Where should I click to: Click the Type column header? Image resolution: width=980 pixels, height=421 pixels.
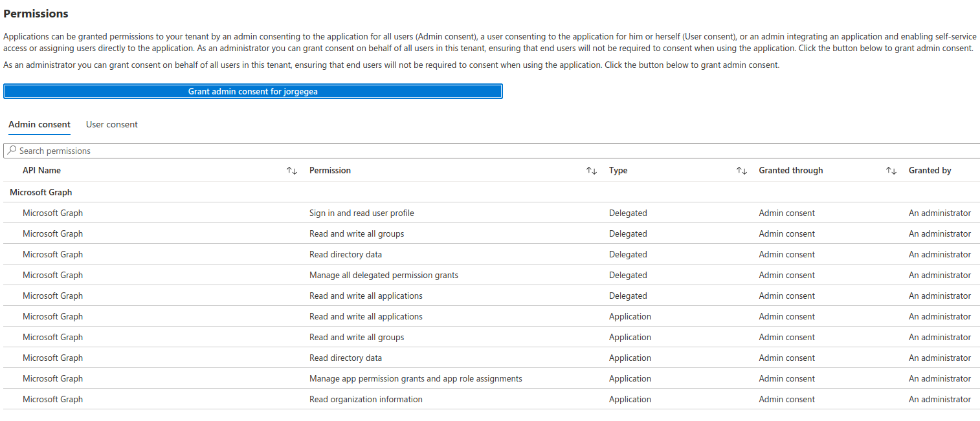coord(618,171)
